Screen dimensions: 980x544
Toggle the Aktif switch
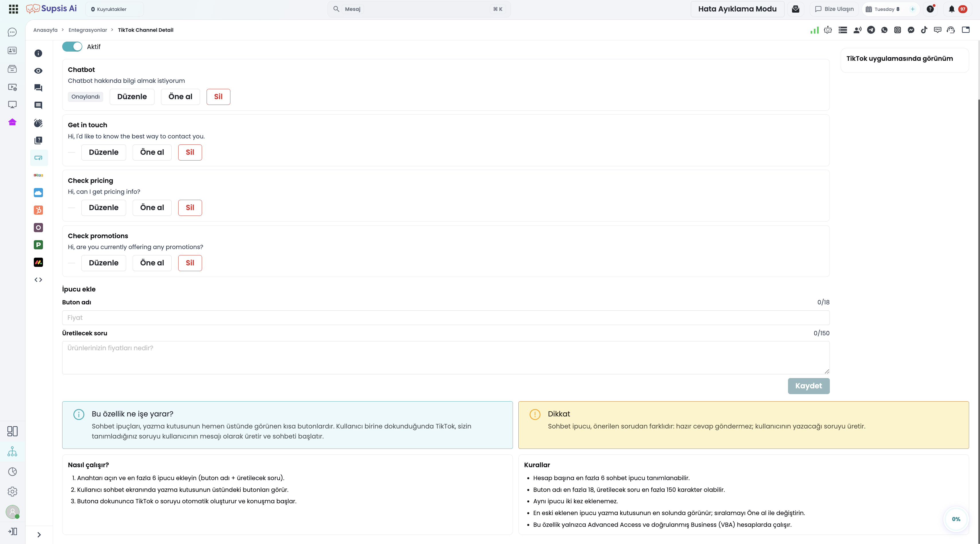tap(72, 47)
